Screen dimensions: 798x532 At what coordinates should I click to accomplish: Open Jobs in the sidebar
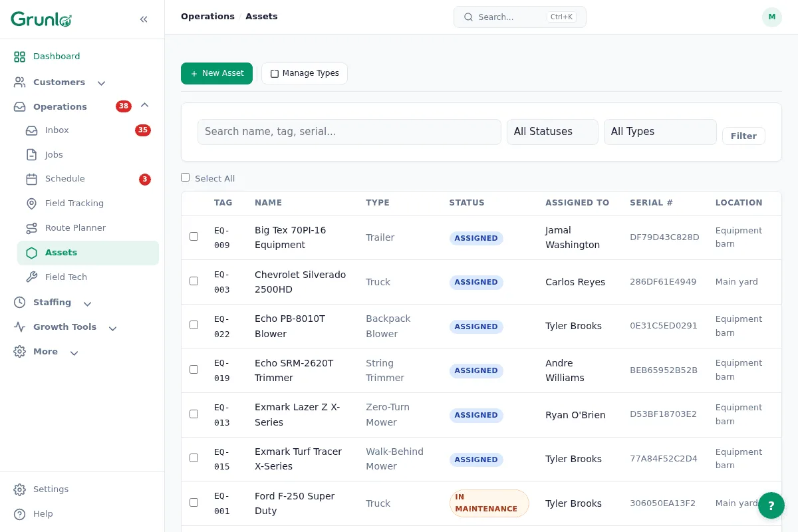[88, 155]
